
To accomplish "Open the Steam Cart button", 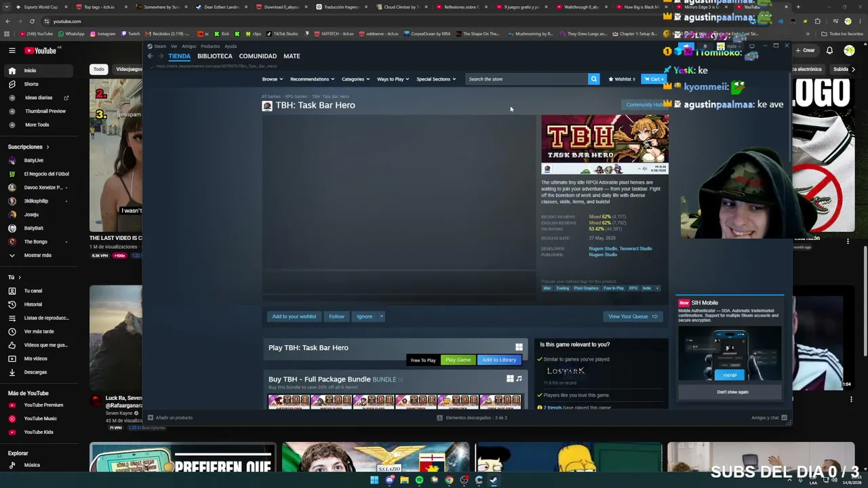I will click(654, 79).
